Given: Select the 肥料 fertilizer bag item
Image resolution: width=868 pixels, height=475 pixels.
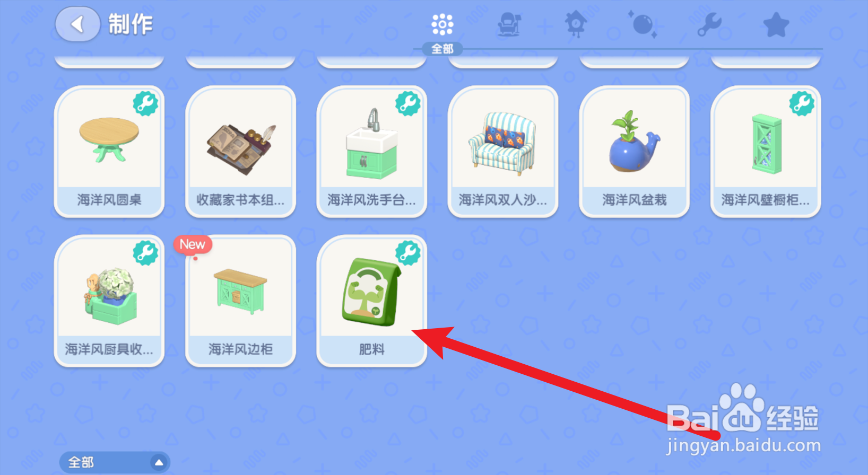Looking at the screenshot, I should [x=371, y=301].
